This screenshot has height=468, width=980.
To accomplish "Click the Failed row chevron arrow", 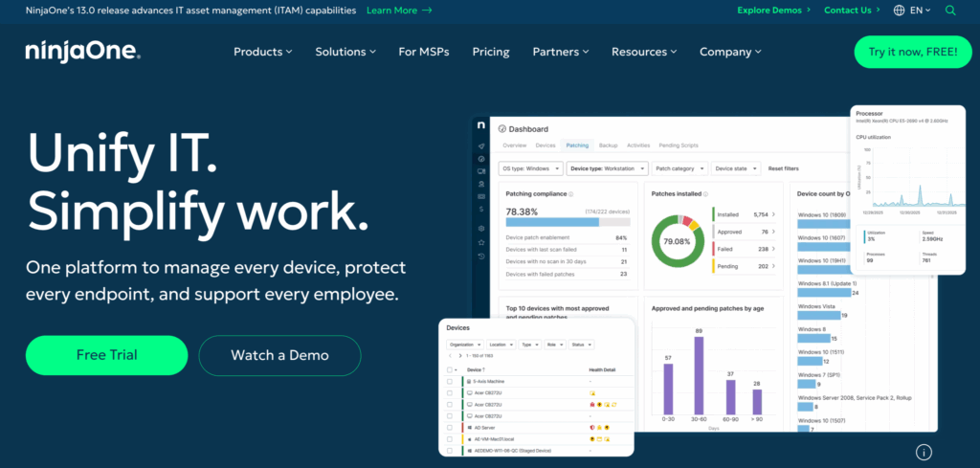I will [x=773, y=249].
